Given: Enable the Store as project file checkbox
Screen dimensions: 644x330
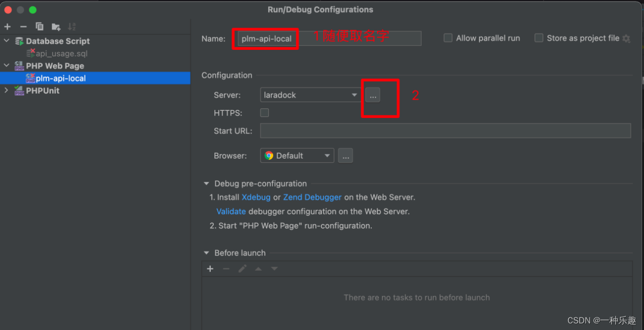Looking at the screenshot, I should point(538,38).
